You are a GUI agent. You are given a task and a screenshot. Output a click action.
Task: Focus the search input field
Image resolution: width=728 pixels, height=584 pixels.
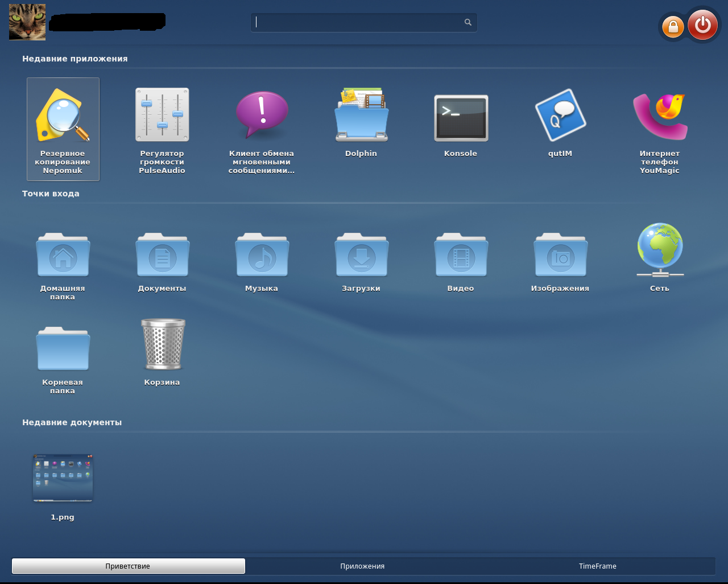pos(363,22)
